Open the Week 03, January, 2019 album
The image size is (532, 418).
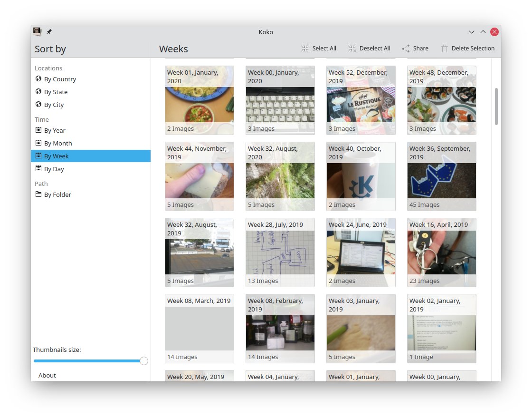pyautogui.click(x=361, y=328)
